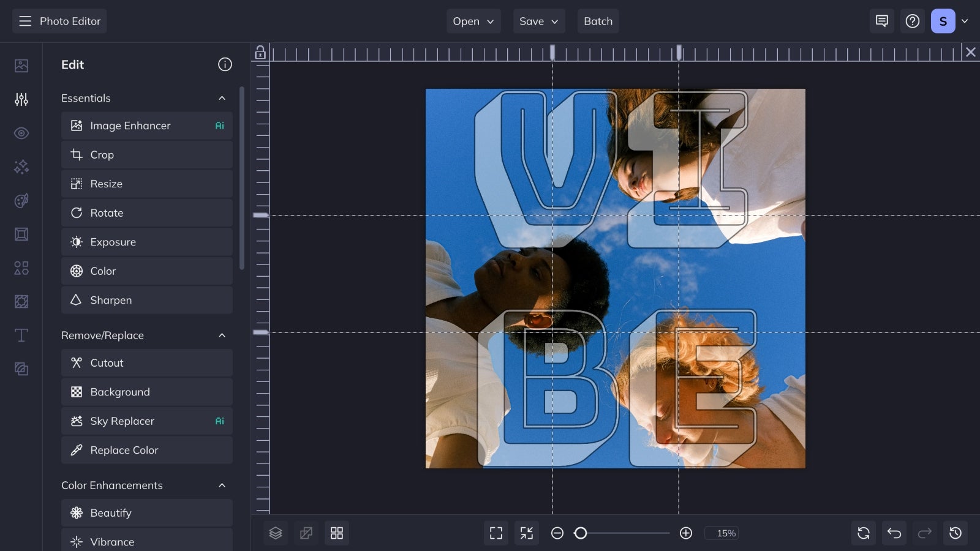The width and height of the screenshot is (980, 551).
Task: Open the Effects palette icon in the sidebar
Action: [x=21, y=200]
